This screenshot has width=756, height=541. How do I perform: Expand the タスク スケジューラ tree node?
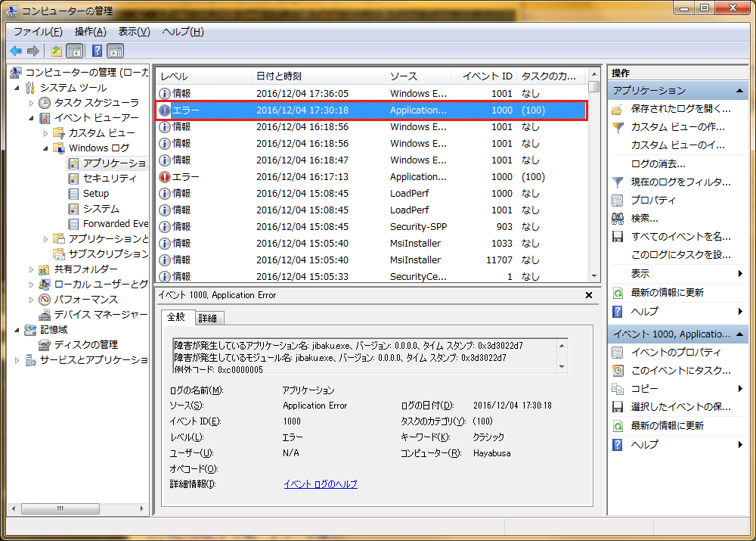tap(31, 103)
